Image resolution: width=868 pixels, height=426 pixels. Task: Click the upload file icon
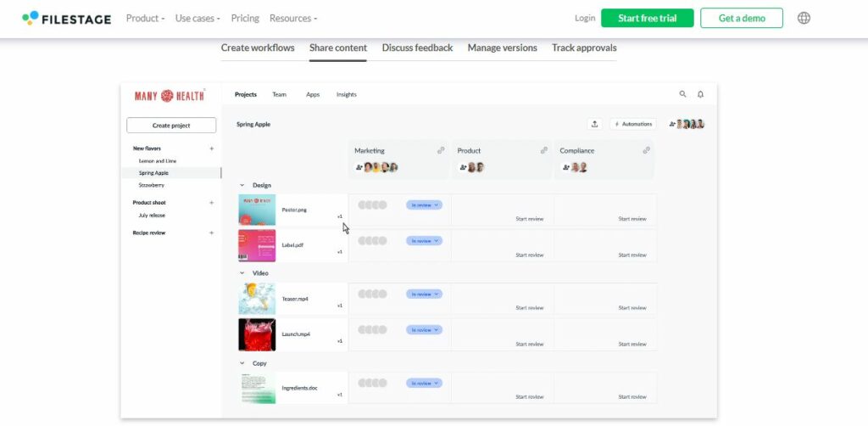point(594,124)
